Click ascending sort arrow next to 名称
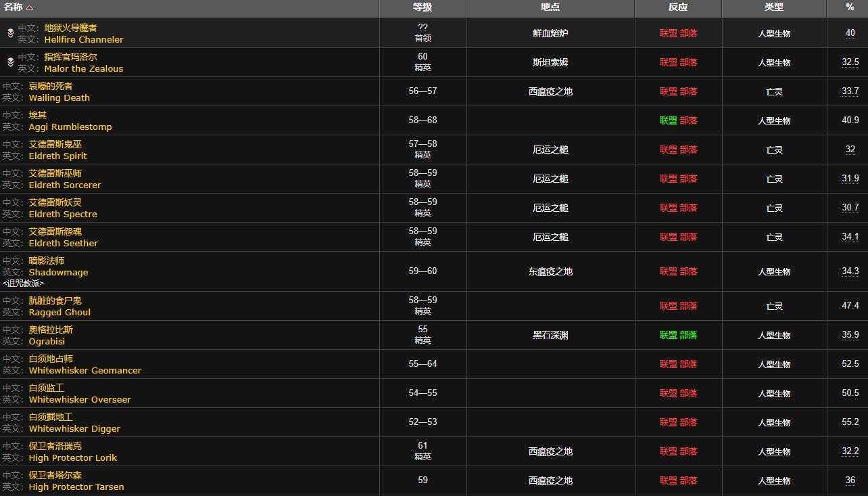The height and width of the screenshot is (496, 868). tap(29, 7)
